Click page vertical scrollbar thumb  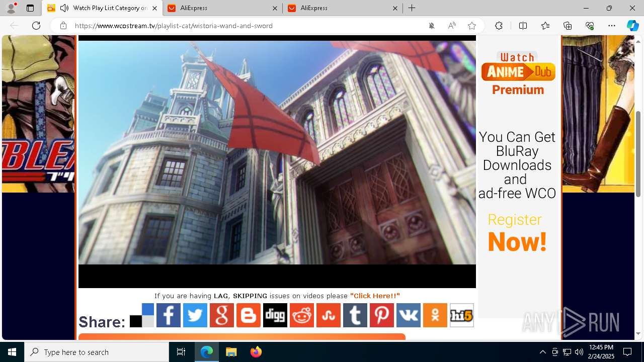coord(638,153)
